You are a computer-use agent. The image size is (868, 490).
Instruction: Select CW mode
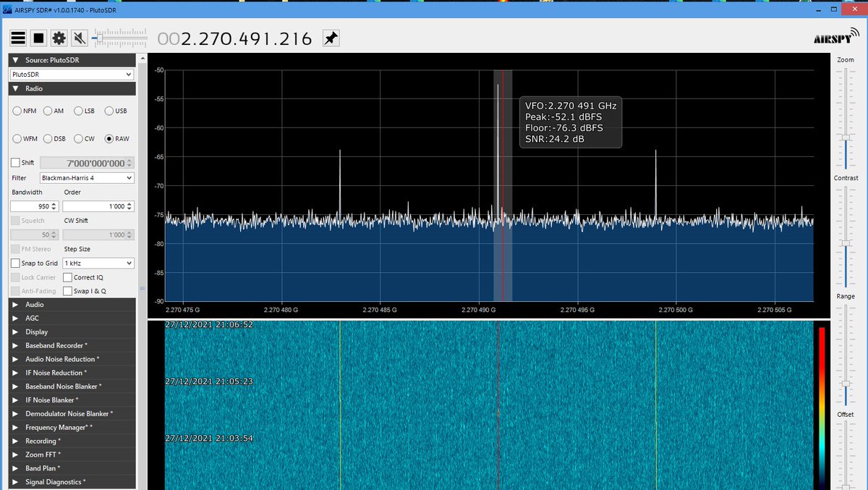pyautogui.click(x=85, y=138)
